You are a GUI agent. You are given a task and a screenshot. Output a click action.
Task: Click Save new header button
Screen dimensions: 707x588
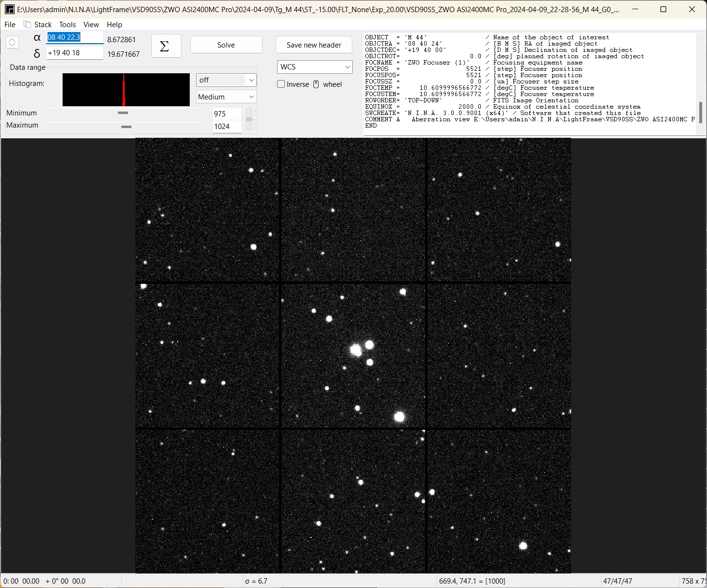point(314,45)
